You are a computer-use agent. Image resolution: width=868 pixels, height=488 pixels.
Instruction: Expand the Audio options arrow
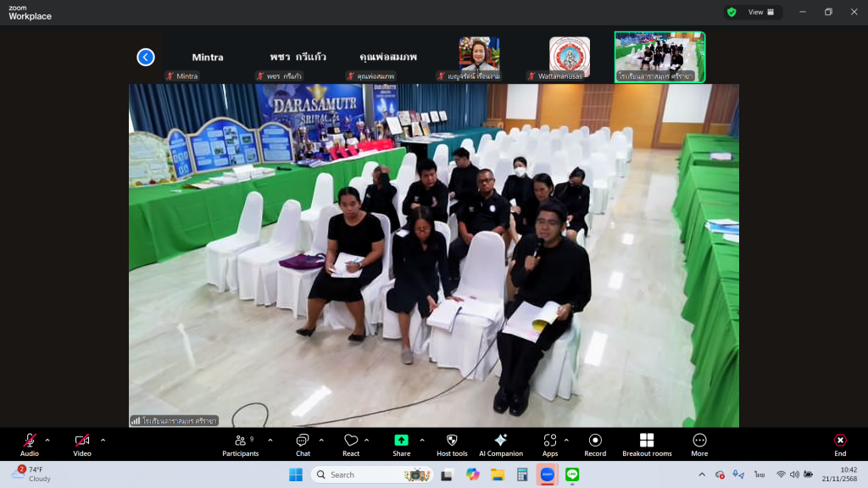click(x=47, y=440)
